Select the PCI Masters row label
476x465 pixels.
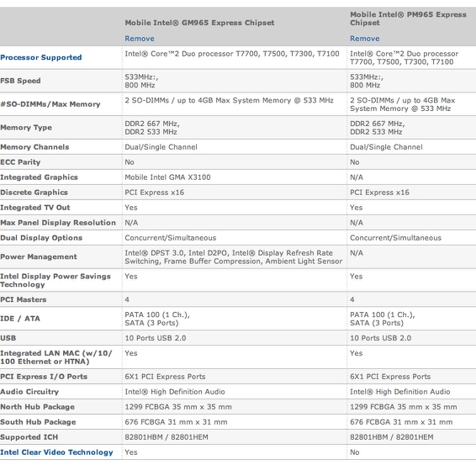pos(24,299)
